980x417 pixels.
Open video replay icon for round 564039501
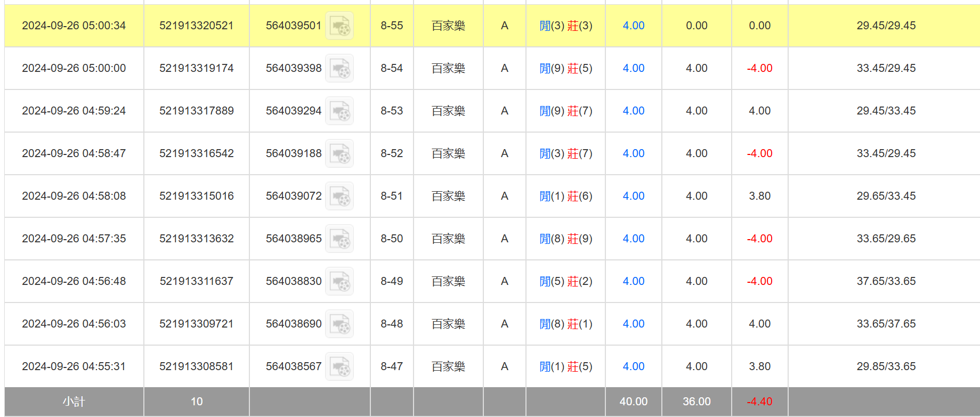[339, 26]
